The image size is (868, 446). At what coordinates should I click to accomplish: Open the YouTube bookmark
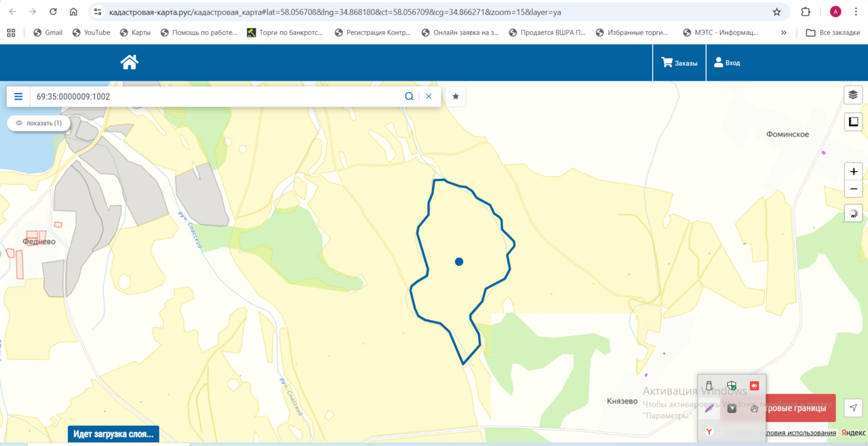91,33
